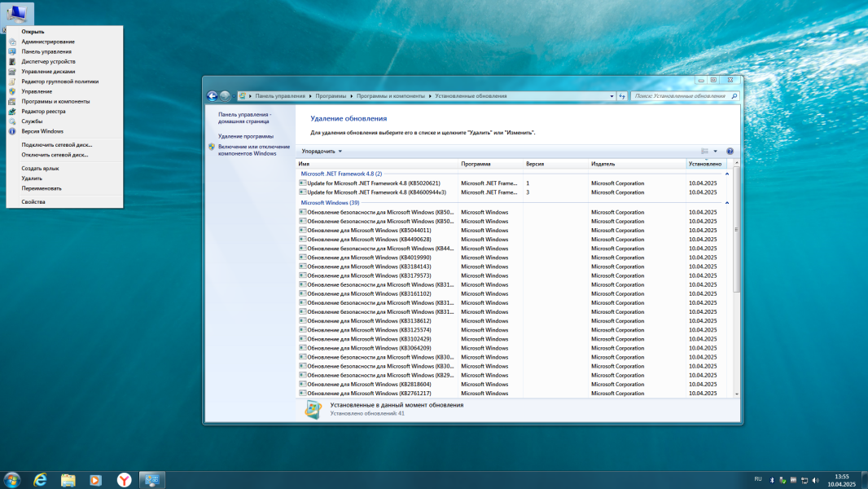Launch Windows Media Player from the taskbar
This screenshot has width=868, height=489.
pyautogui.click(x=96, y=479)
